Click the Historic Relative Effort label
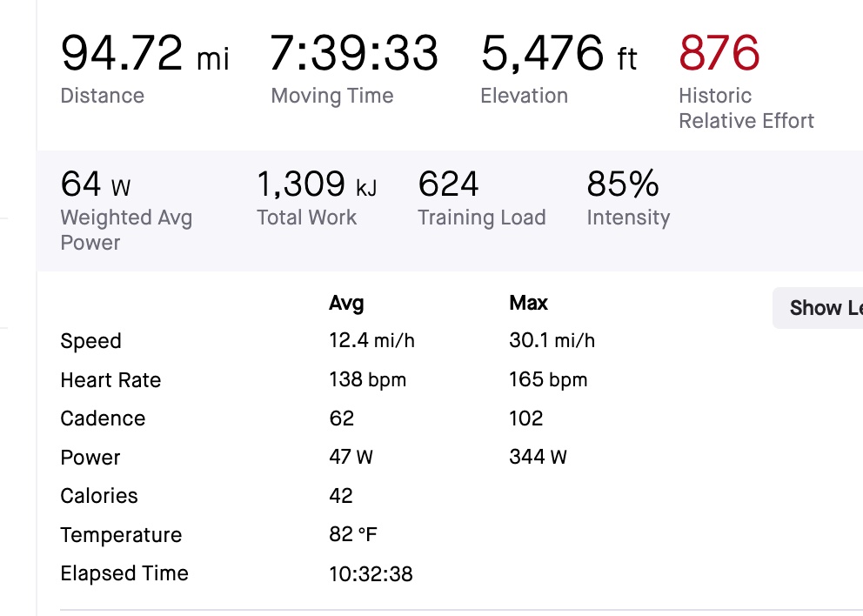The image size is (863, 616). click(x=746, y=109)
